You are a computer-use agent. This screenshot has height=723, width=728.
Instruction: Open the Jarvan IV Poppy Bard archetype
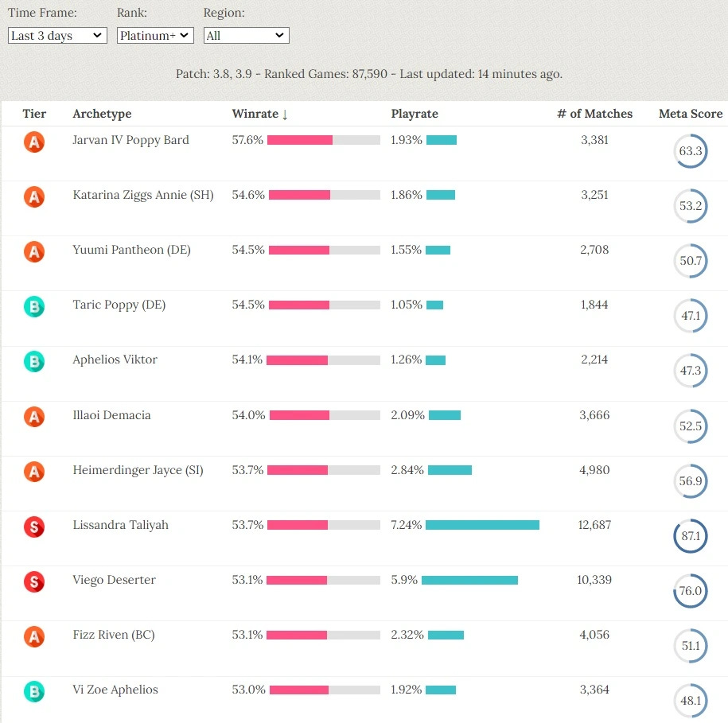[131, 140]
